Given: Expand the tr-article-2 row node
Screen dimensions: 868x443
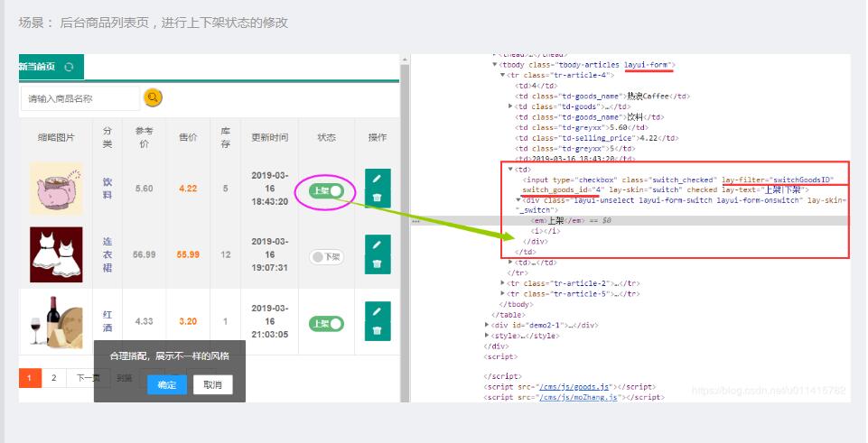Looking at the screenshot, I should pyautogui.click(x=502, y=283).
